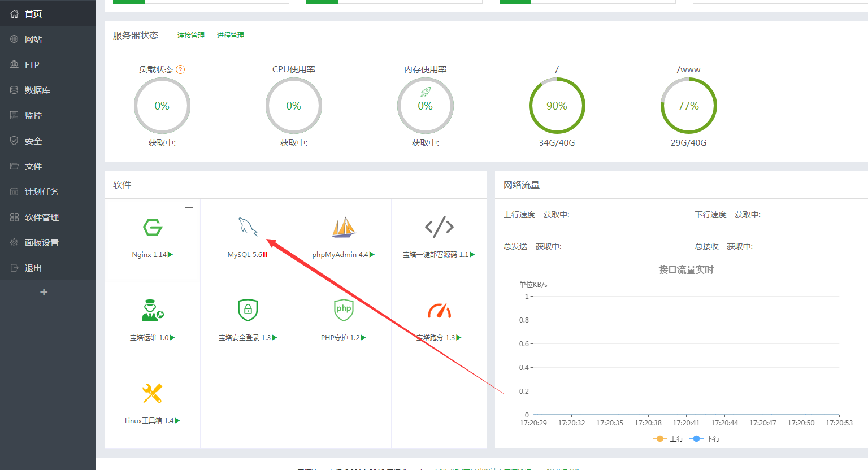Click the Linux工具箱 1.4 label

[x=149, y=421]
